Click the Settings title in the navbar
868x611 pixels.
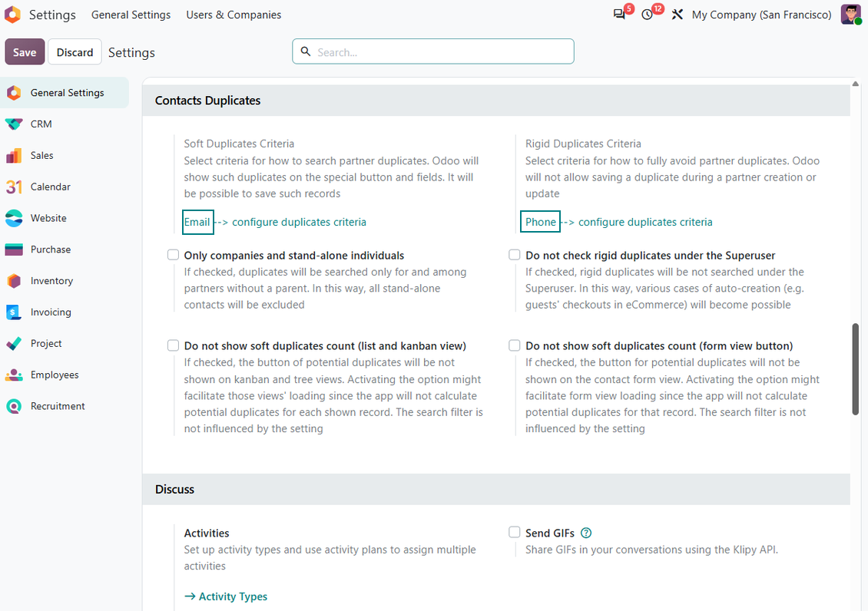(52, 15)
